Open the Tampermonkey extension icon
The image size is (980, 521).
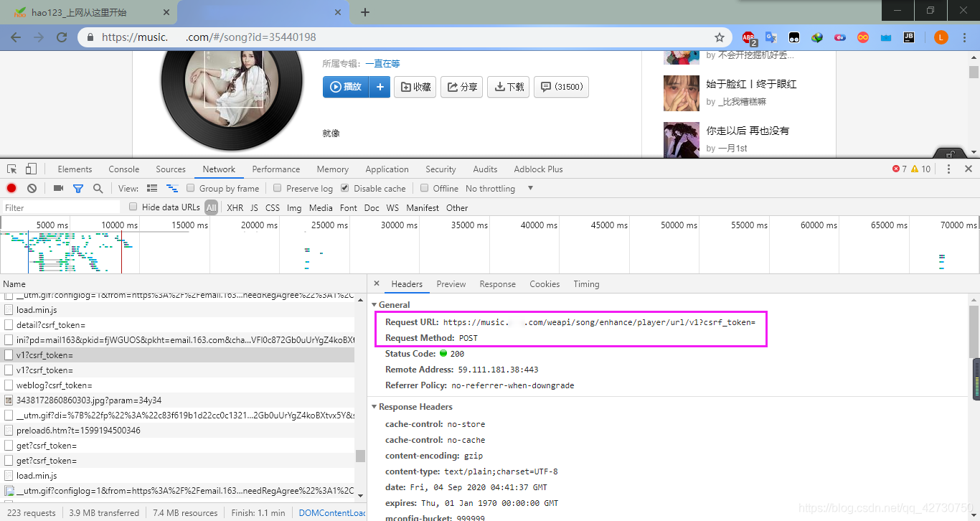[794, 37]
